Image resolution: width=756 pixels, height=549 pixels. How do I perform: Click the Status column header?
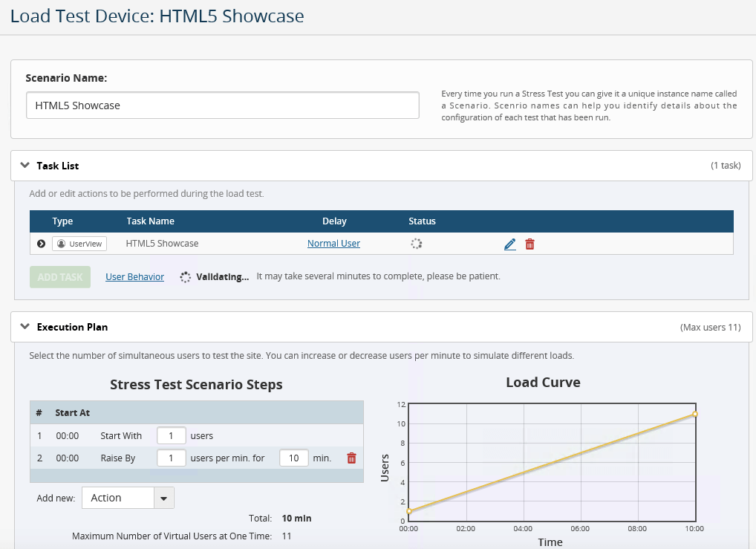click(422, 221)
